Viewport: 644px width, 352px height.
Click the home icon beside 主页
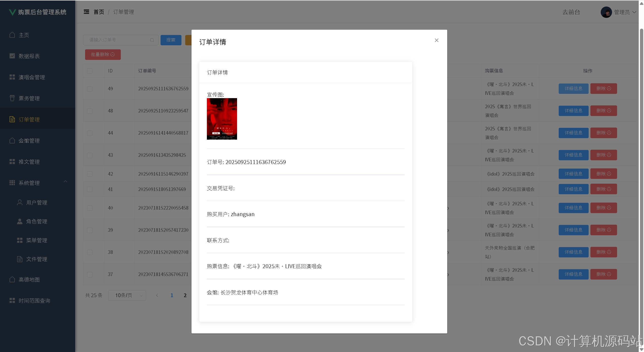(12, 35)
